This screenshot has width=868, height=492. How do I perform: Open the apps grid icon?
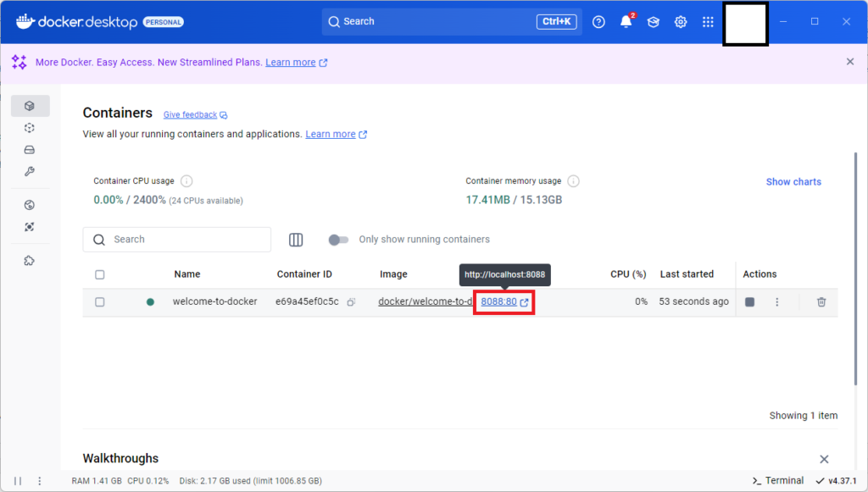click(x=708, y=22)
